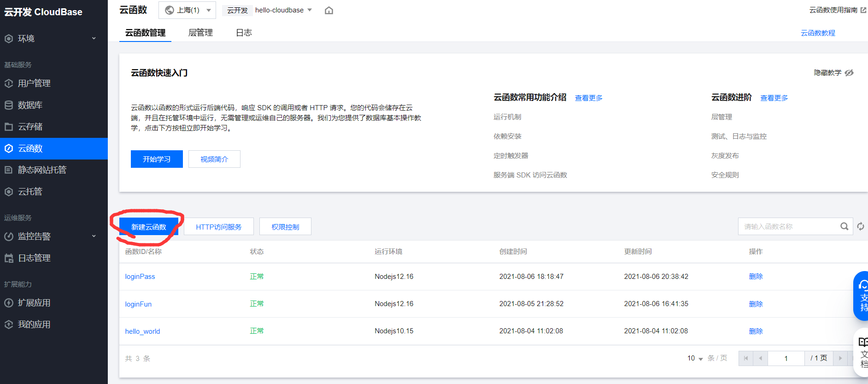The height and width of the screenshot is (384, 868).
Task: Click 云存储 folder icon
Action: tap(9, 127)
